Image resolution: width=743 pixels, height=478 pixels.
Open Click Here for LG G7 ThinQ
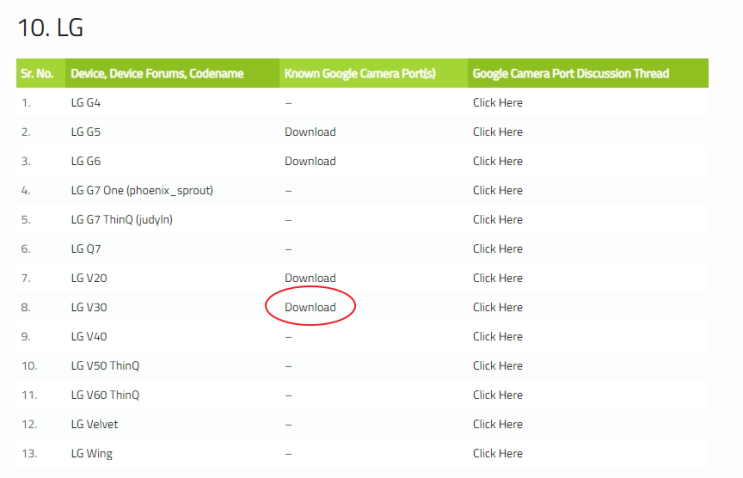[x=498, y=220]
